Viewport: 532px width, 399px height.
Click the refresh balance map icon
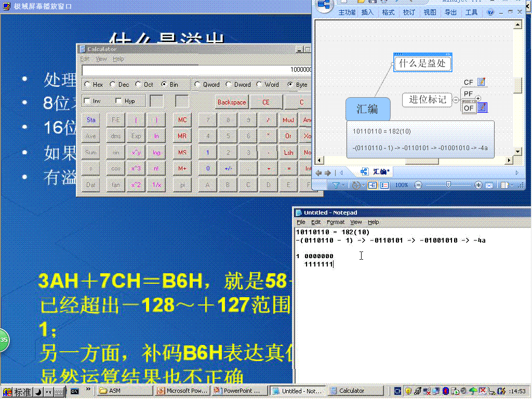pyautogui.click(x=355, y=185)
